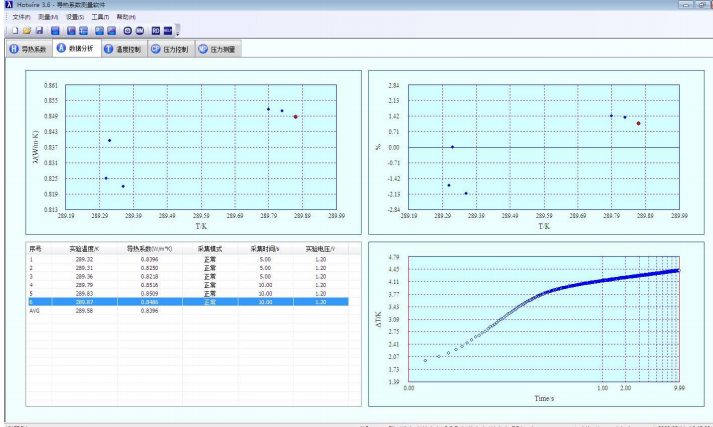Click the 采集模式 column header
This screenshot has height=427, width=713.
click(x=210, y=249)
